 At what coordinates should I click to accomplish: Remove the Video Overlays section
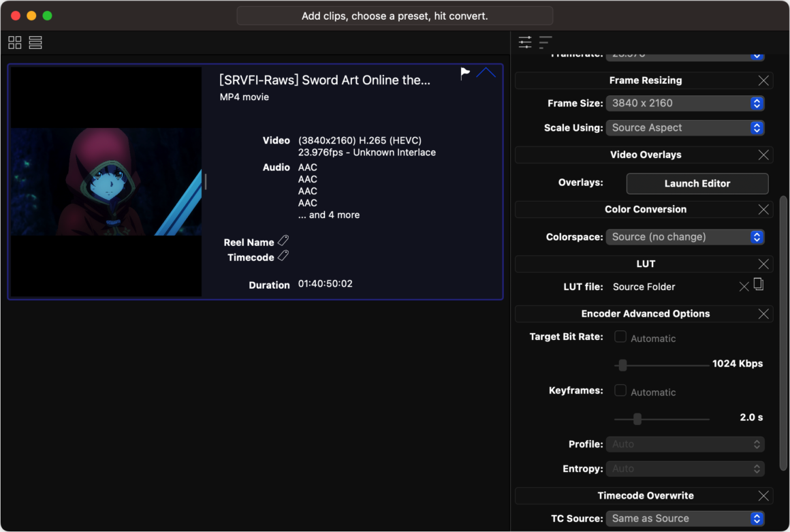point(763,155)
